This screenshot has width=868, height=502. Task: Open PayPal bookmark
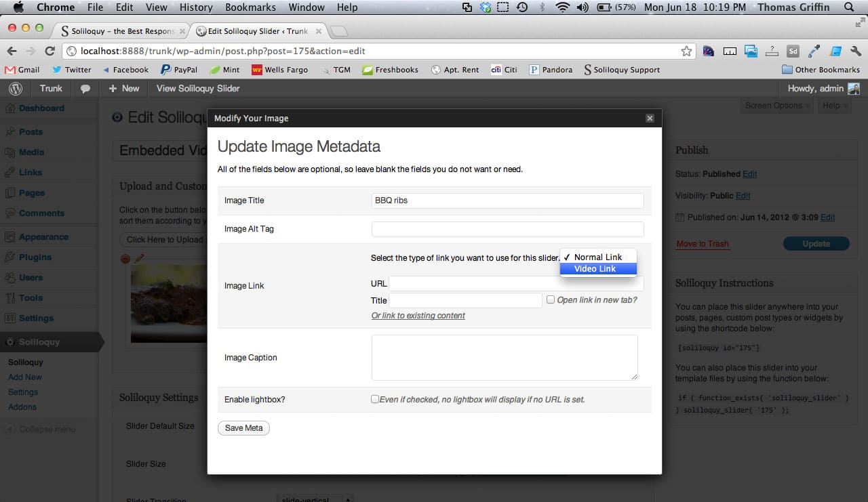(179, 70)
